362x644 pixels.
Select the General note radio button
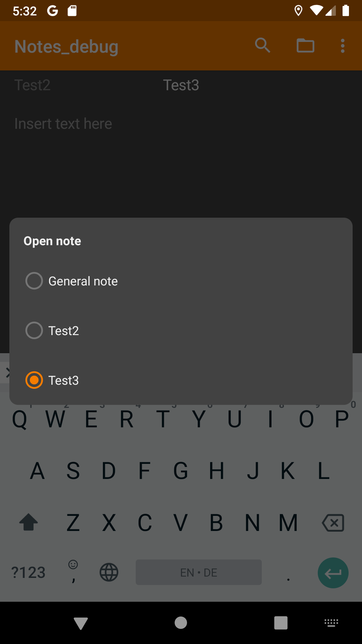(34, 281)
